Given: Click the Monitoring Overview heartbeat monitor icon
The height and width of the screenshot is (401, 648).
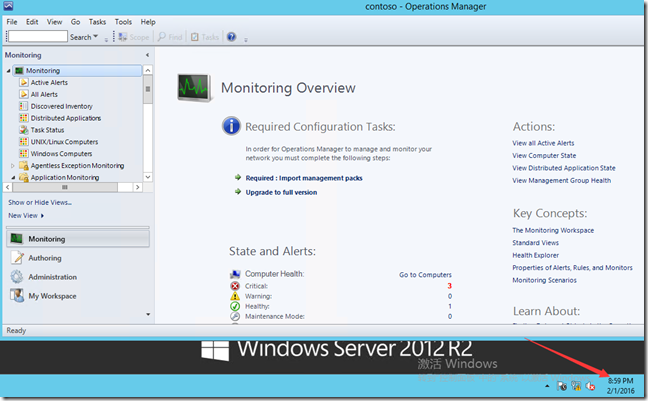Looking at the screenshot, I should point(194,88).
